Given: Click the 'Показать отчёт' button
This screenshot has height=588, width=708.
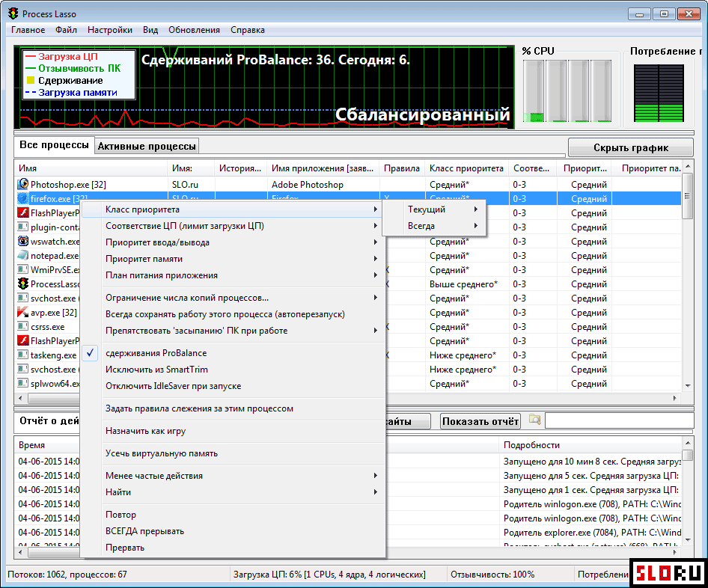Looking at the screenshot, I should pyautogui.click(x=480, y=421).
